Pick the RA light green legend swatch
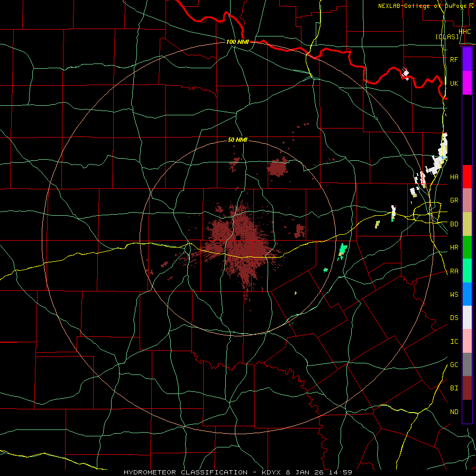Image resolution: width=476 pixels, height=476 pixels. pos(467,271)
